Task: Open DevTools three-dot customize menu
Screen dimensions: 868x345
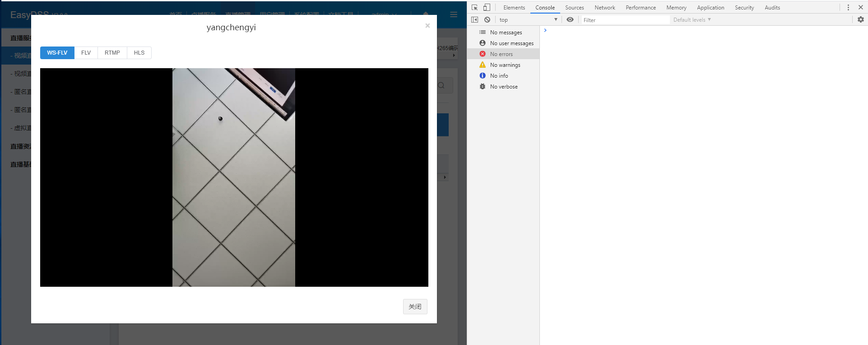Action: click(848, 7)
